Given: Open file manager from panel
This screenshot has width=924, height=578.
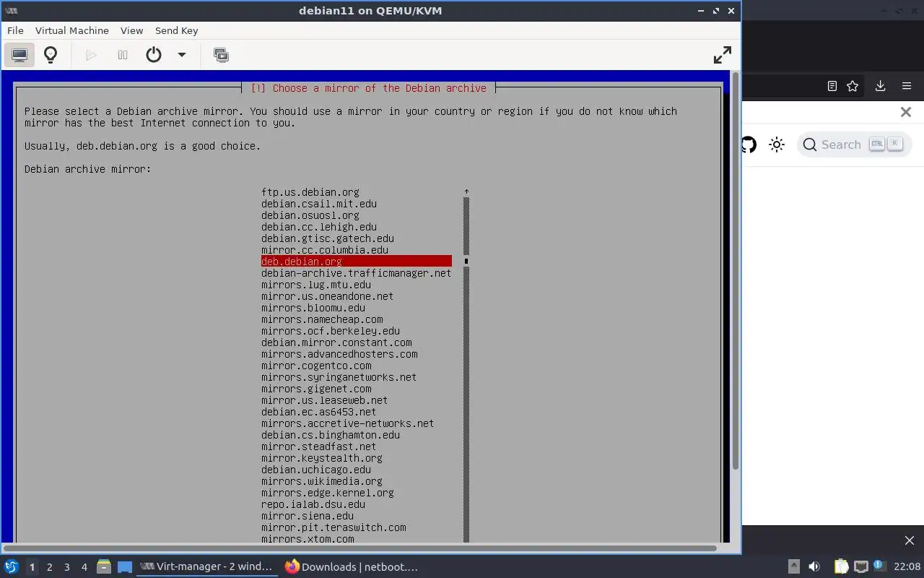Looking at the screenshot, I should tap(104, 567).
